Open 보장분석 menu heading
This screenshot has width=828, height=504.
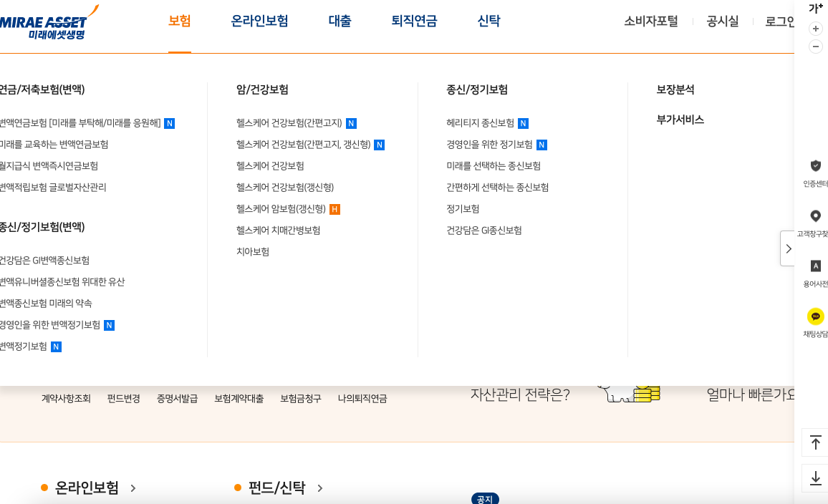pyautogui.click(x=675, y=89)
